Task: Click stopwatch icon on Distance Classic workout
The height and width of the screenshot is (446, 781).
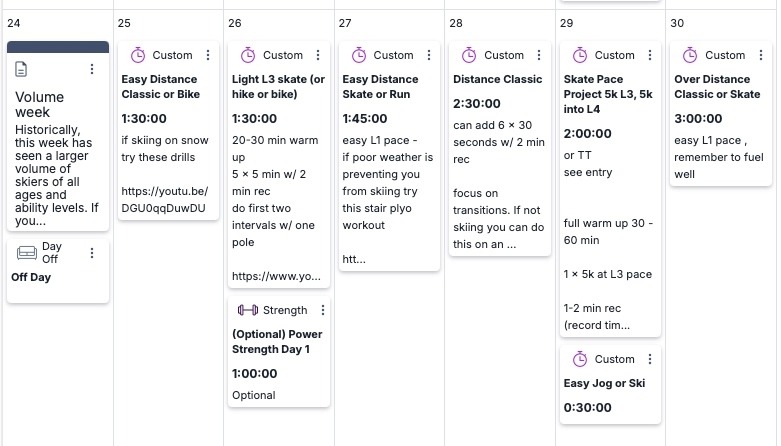Action: 469,55
